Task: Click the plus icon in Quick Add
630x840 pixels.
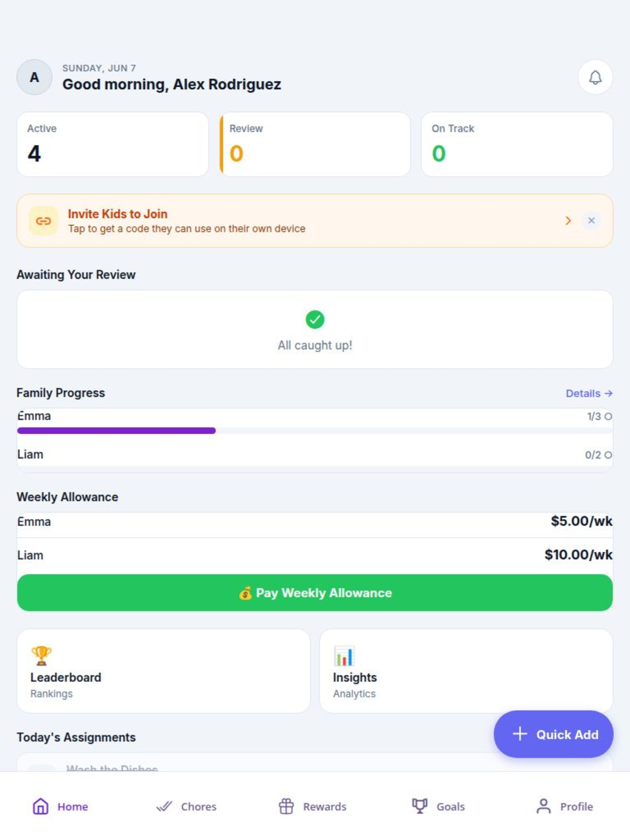Action: click(x=520, y=734)
